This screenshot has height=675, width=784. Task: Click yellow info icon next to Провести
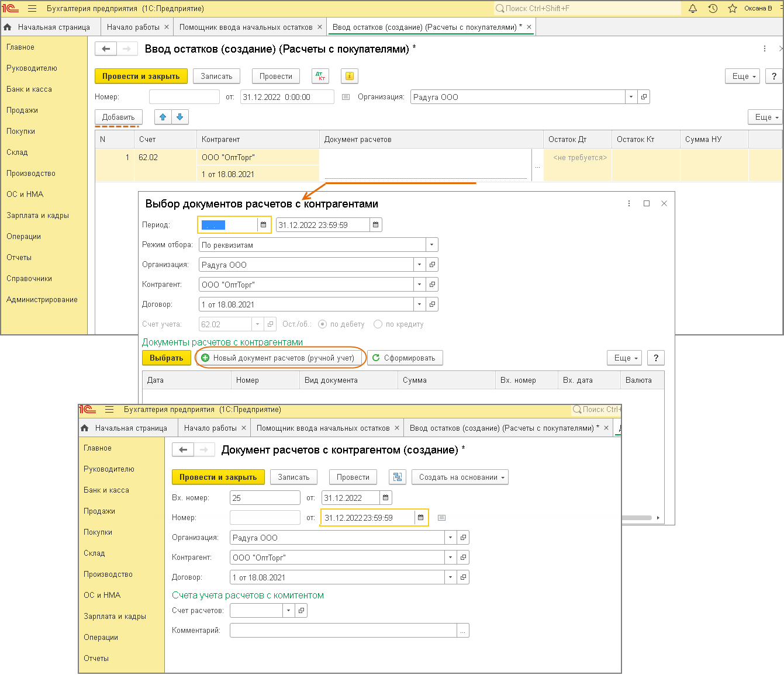(349, 76)
